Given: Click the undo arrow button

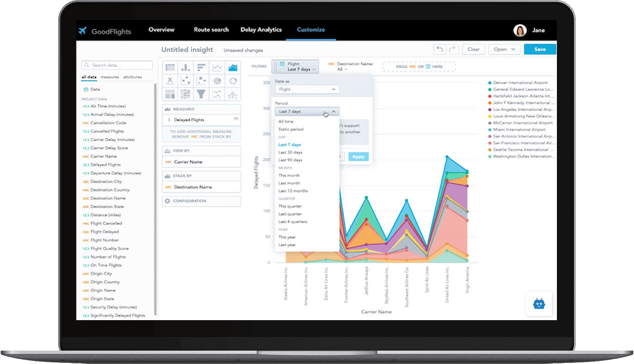Looking at the screenshot, I should 439,49.
